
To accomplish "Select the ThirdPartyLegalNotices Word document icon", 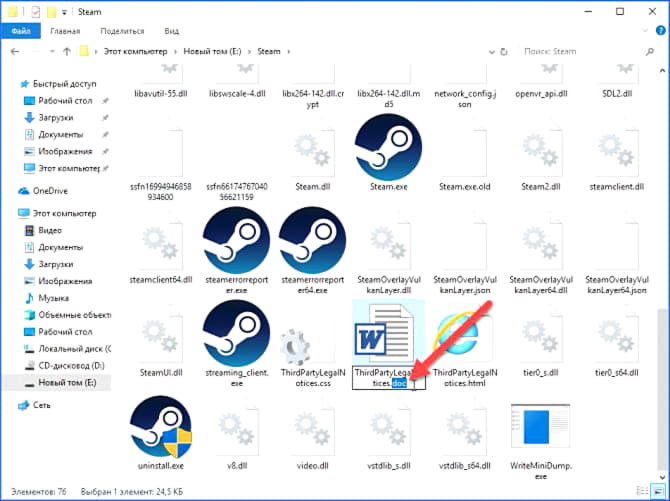I will (x=384, y=334).
